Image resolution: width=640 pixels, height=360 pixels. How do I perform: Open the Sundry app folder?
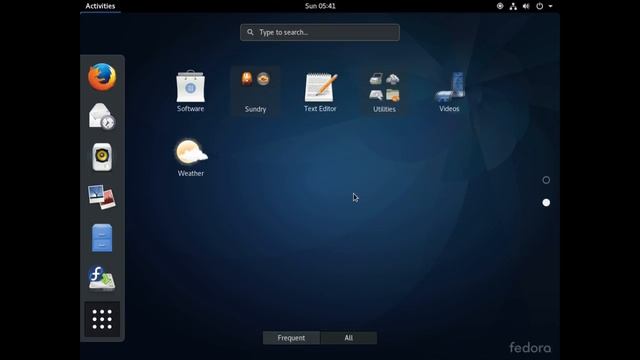click(256, 91)
